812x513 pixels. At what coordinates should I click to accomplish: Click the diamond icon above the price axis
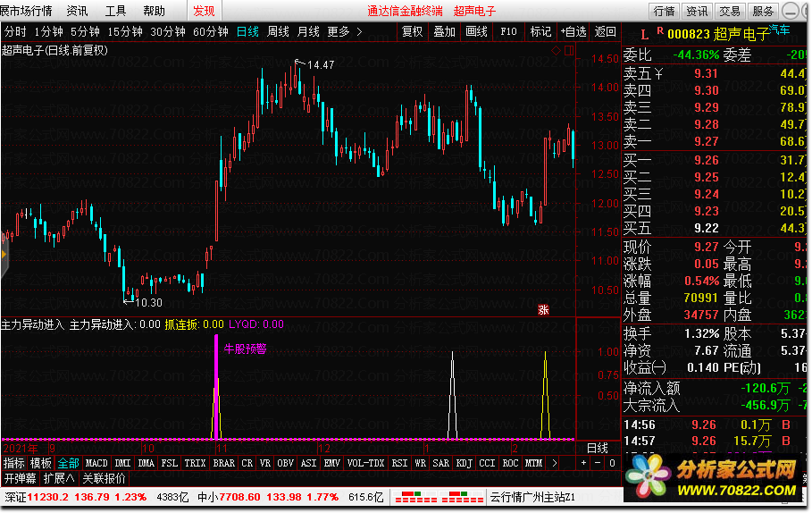point(556,50)
